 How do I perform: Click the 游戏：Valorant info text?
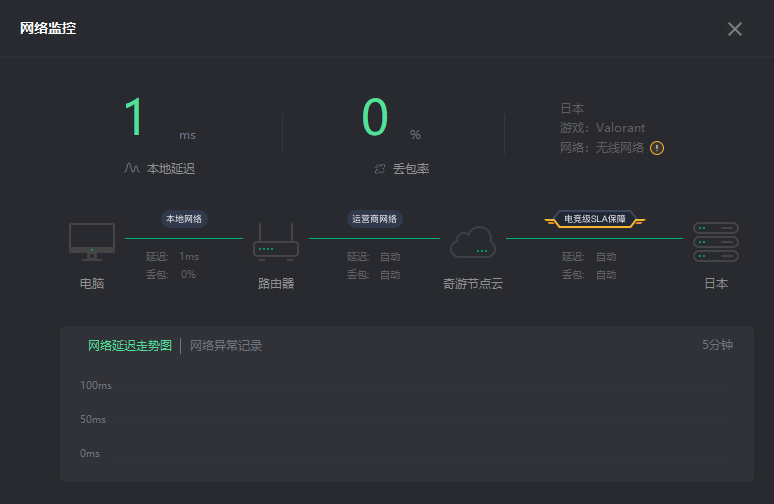[x=602, y=128]
